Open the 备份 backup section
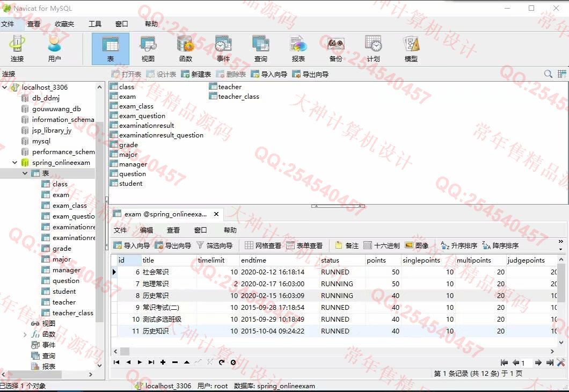The width and height of the screenshot is (569, 392). (335, 49)
